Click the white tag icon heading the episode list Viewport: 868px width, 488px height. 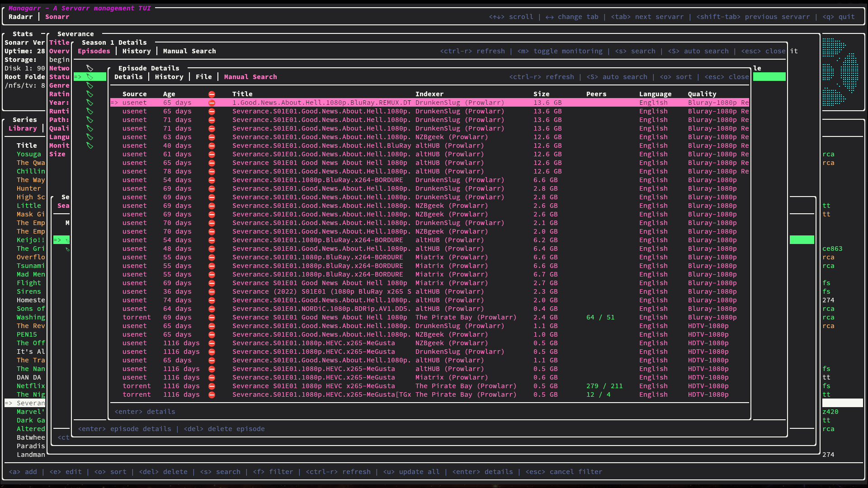pos(90,68)
